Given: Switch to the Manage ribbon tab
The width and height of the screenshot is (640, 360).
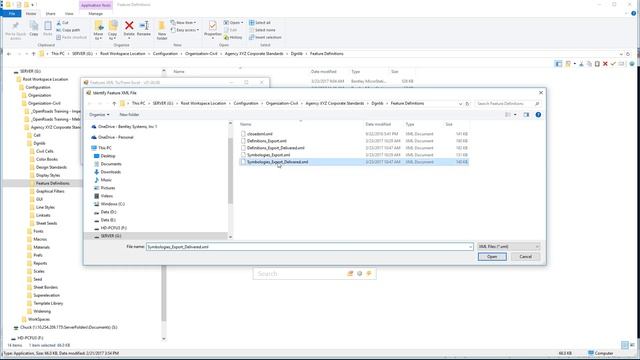Looking at the screenshot, I should click(96, 14).
